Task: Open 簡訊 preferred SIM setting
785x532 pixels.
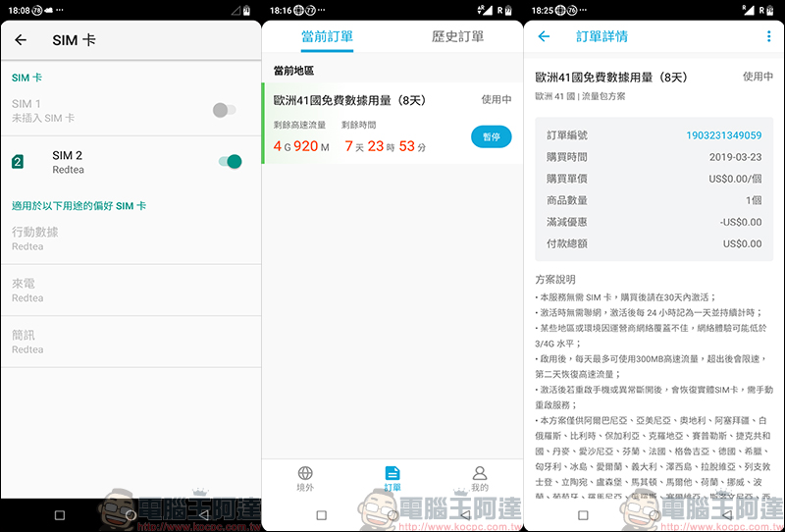Action: 131,342
